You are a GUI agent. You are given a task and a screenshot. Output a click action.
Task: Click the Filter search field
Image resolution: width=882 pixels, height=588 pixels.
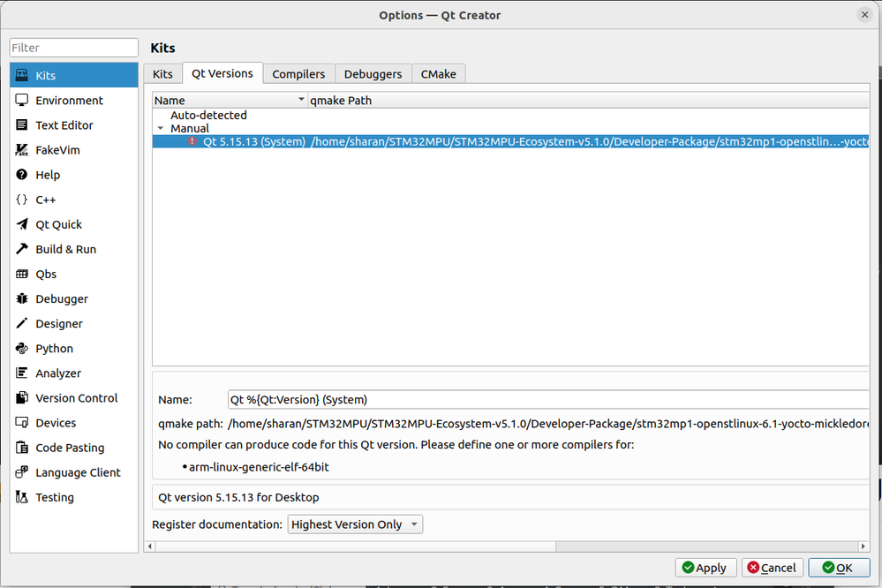point(74,48)
